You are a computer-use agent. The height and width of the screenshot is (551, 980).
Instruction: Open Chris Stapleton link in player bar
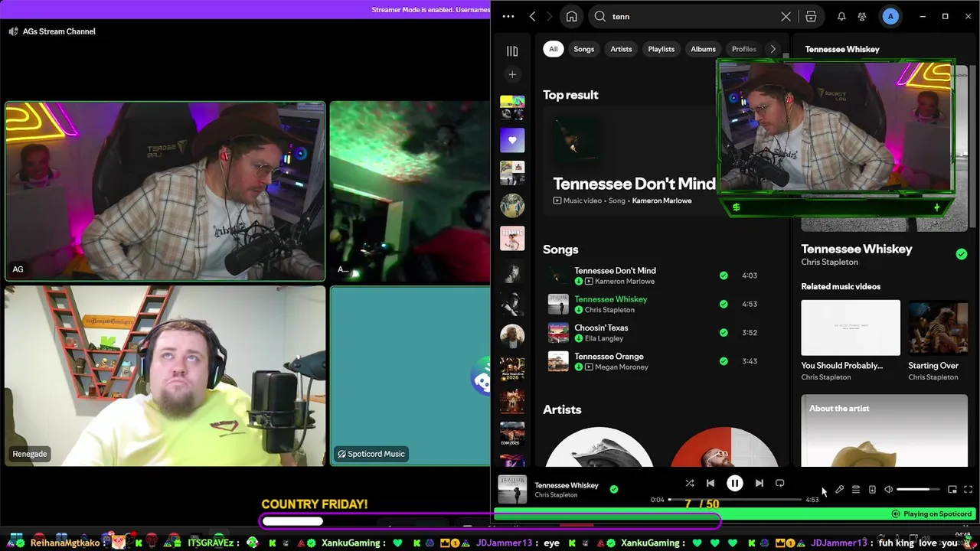click(x=556, y=495)
